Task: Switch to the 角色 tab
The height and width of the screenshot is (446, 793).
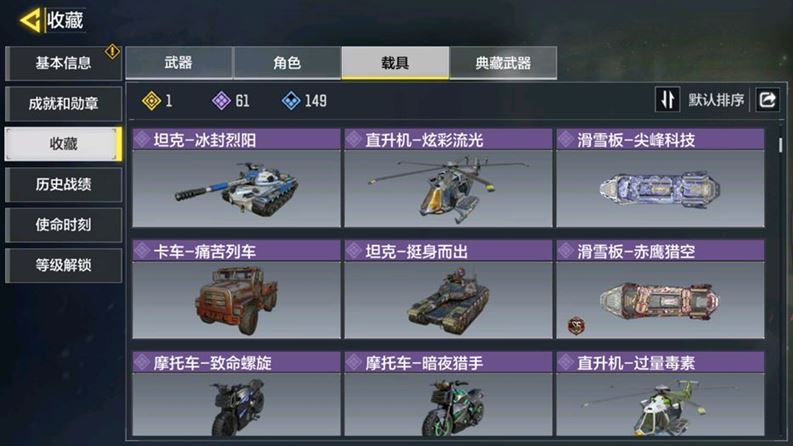Action: (287, 63)
